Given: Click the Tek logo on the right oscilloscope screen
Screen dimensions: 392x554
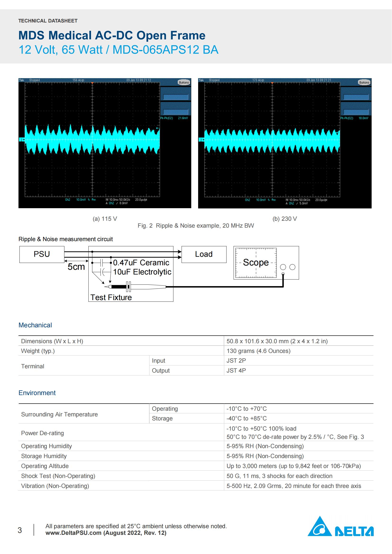Looking at the screenshot, I should point(201,80).
